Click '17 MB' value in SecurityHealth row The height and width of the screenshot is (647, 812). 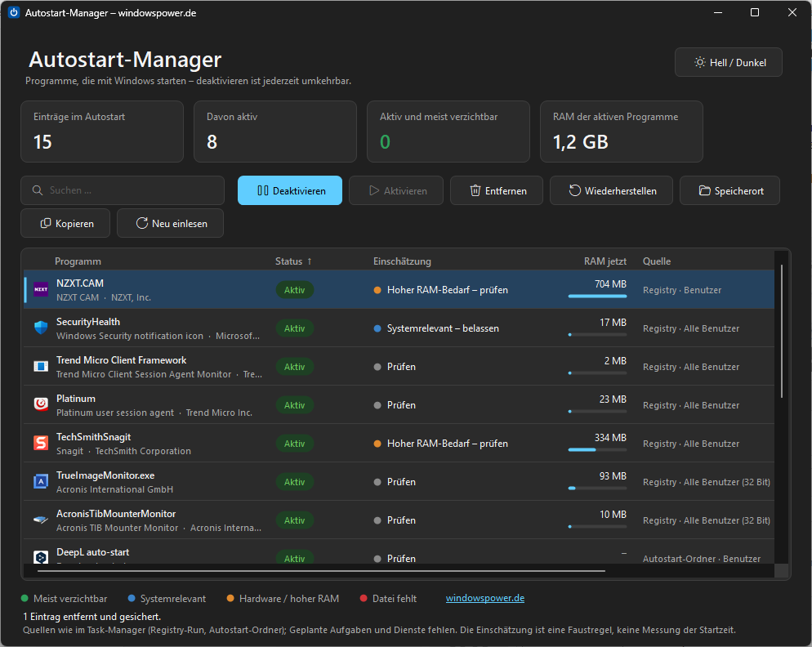(x=613, y=322)
